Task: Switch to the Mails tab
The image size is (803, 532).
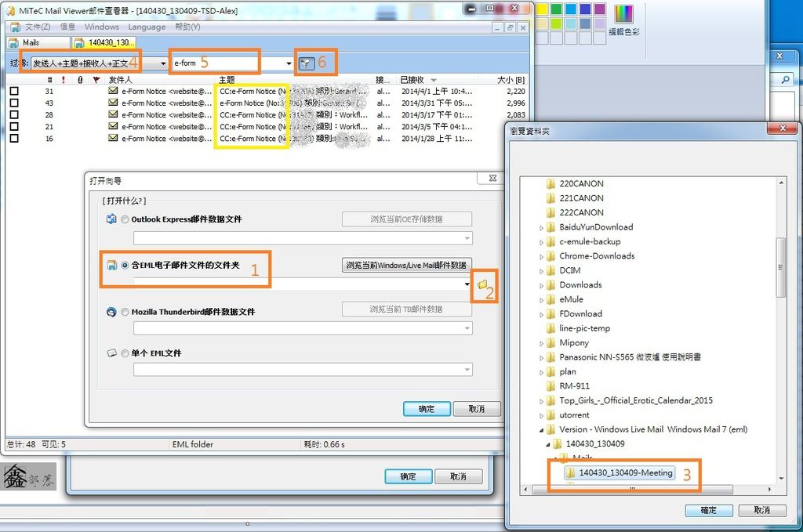Action: click(38, 42)
